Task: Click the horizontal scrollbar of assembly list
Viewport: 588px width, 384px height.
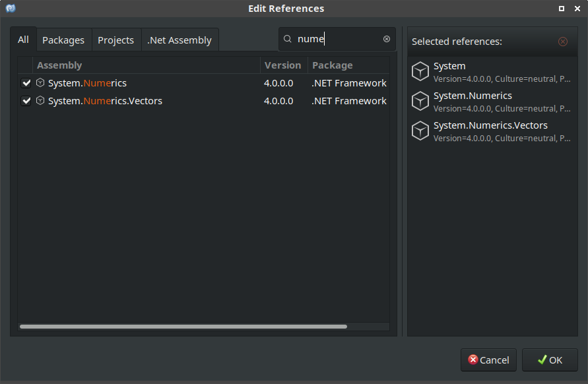Action: coord(183,327)
